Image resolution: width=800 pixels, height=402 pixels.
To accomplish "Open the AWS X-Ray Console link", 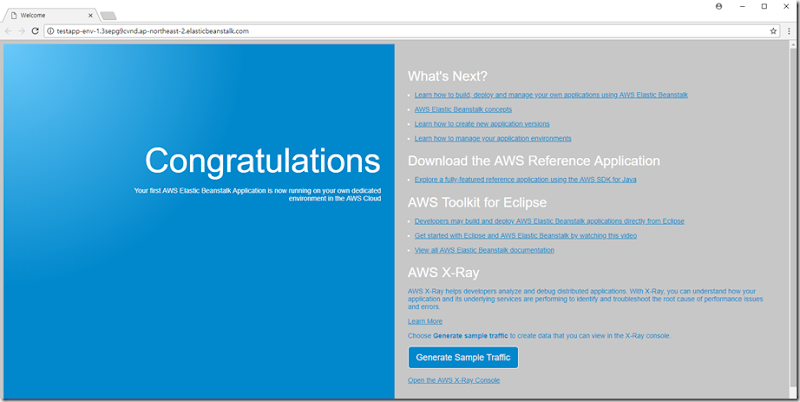I will [x=454, y=381].
